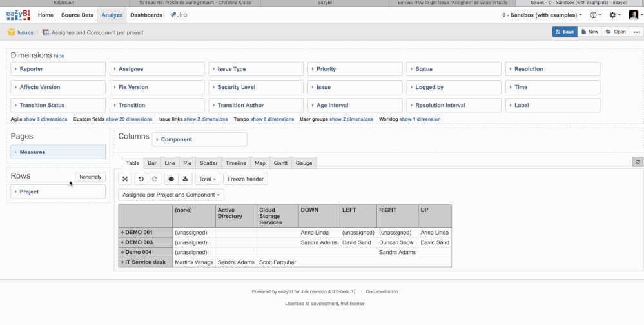Viewport: 644px width, 325px height.
Task: Click the Issues cube icon in breadcrumb
Action: point(11,32)
